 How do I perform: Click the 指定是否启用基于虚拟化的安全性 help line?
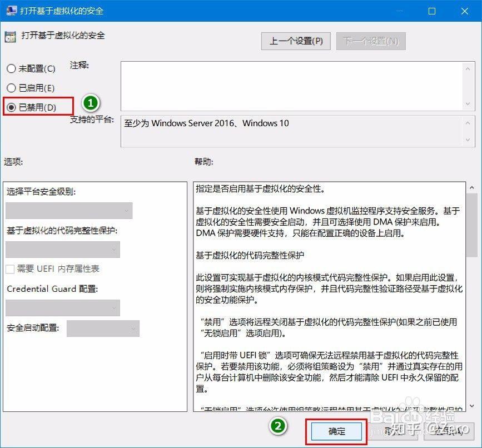tap(260, 188)
